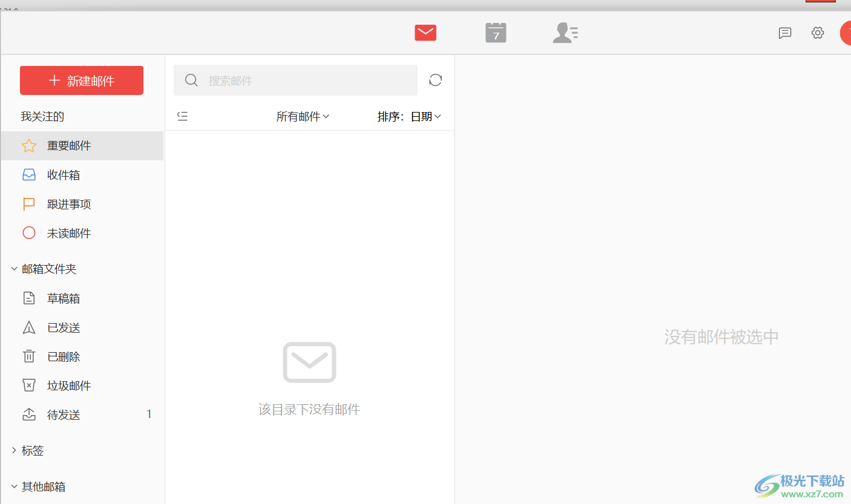Refresh the mail list
Image resolution: width=851 pixels, height=504 pixels.
pyautogui.click(x=436, y=80)
